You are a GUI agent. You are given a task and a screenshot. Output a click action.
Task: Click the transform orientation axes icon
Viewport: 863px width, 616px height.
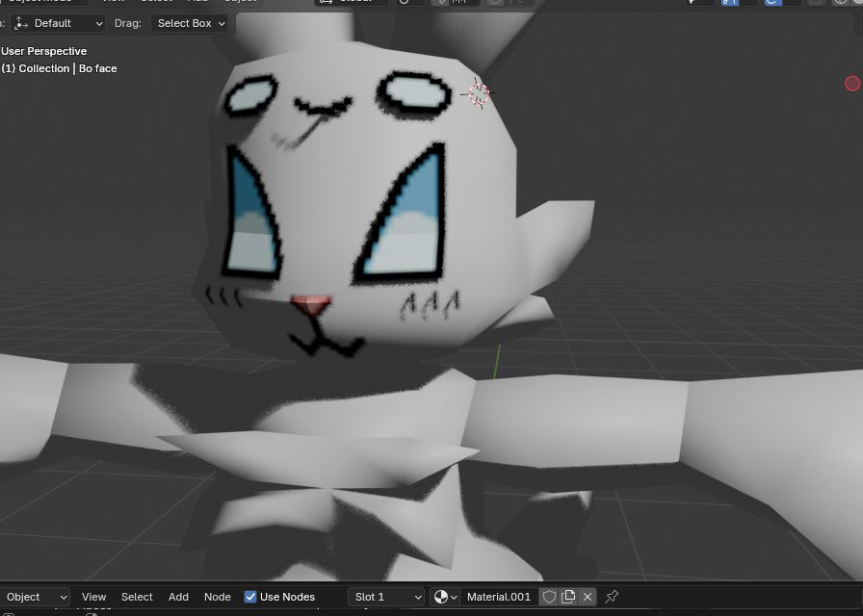21,23
